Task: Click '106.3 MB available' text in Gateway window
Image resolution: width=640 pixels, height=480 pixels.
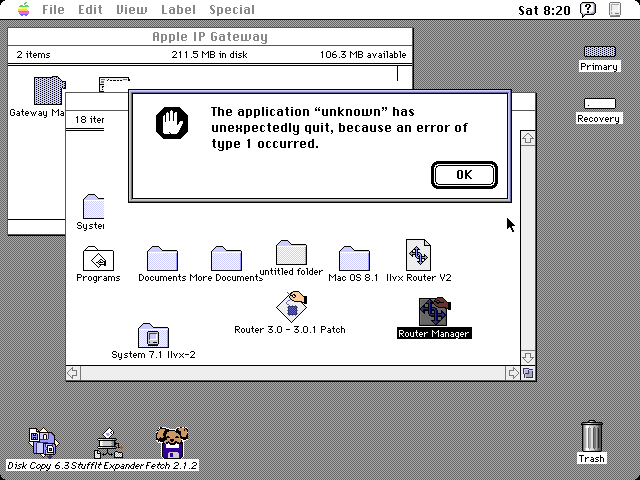Action: click(x=363, y=55)
